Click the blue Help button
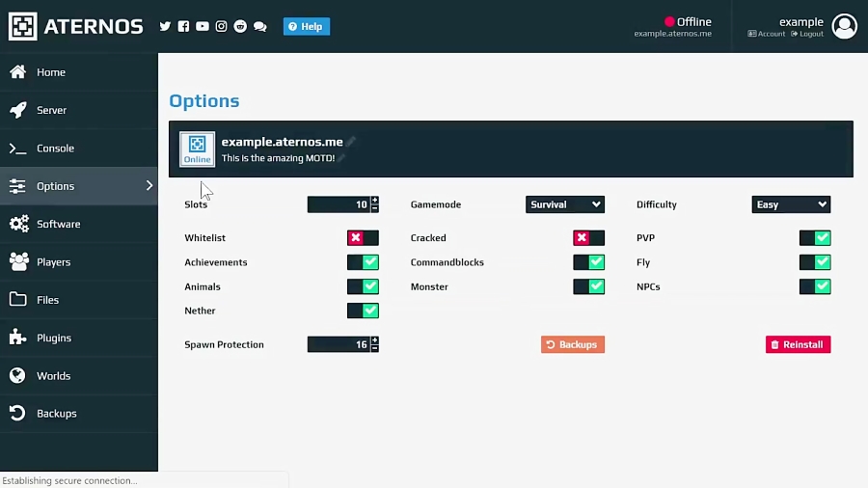 [x=307, y=27]
